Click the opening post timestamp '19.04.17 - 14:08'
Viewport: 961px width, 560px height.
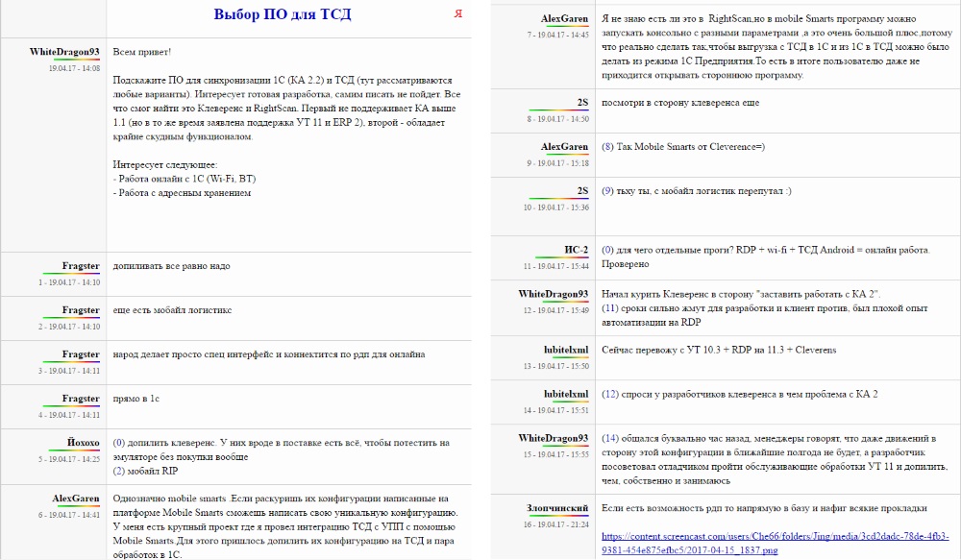pyautogui.click(x=74, y=68)
